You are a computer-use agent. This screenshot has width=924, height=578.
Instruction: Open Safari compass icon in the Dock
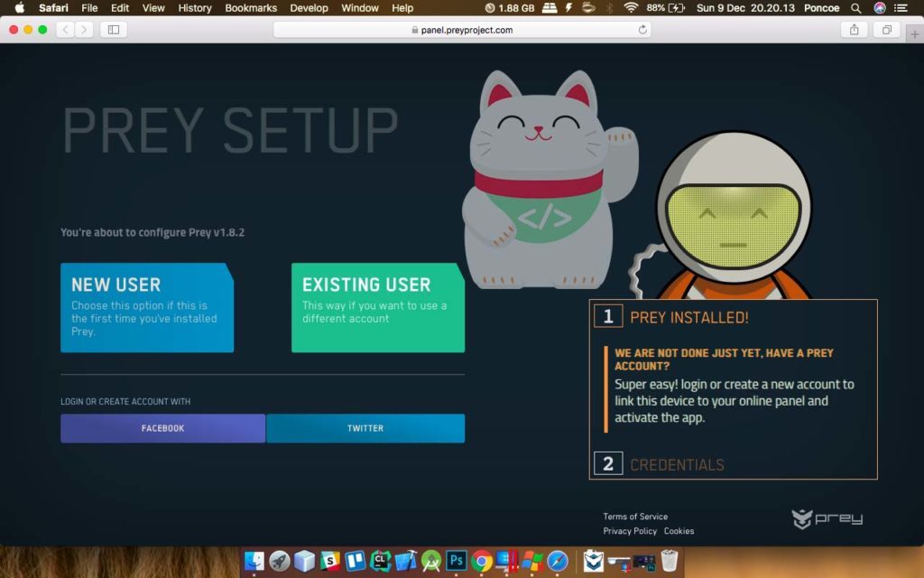coord(558,561)
